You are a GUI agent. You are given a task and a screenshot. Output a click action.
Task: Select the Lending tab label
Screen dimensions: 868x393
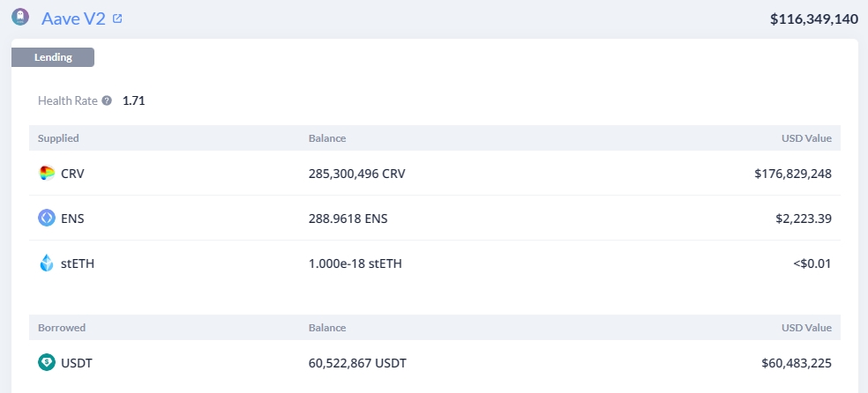[x=53, y=57]
